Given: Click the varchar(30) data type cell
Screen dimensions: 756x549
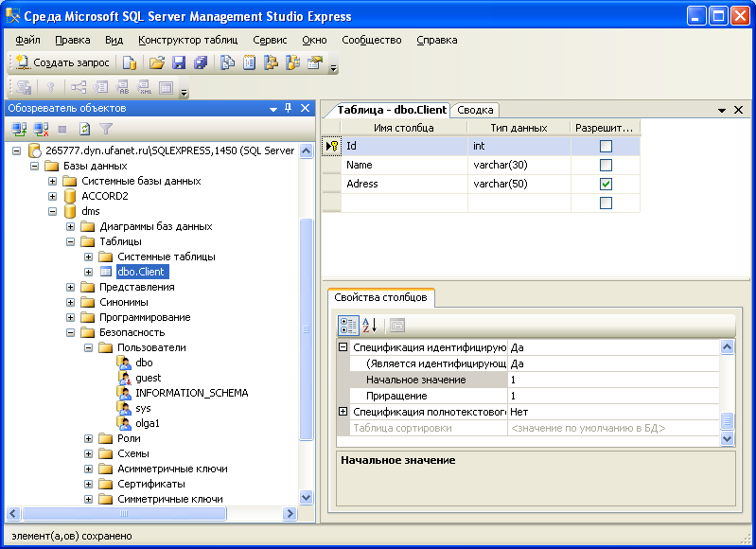Looking at the screenshot, I should pos(519,165).
